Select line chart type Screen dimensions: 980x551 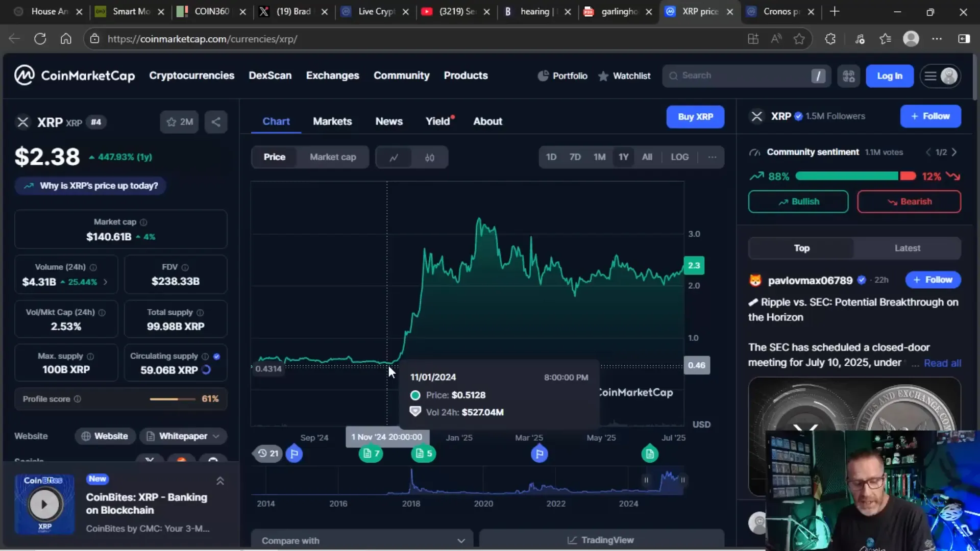click(x=394, y=158)
